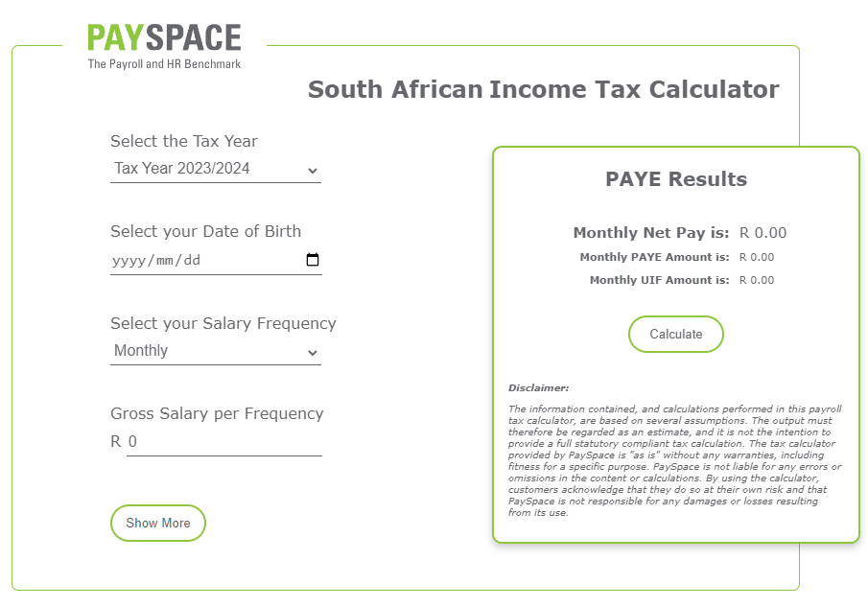Focus the Gross Salary amount field
The image size is (868, 607).
(x=223, y=442)
